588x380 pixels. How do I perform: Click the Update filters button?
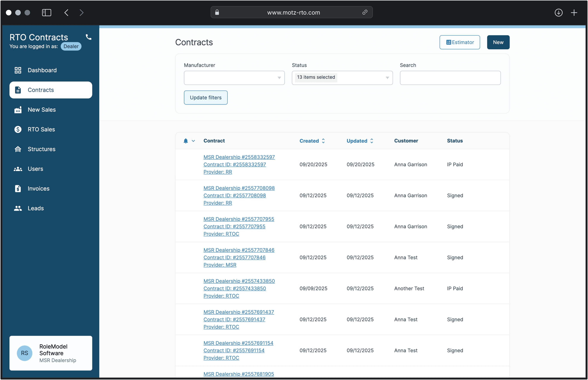click(x=206, y=98)
